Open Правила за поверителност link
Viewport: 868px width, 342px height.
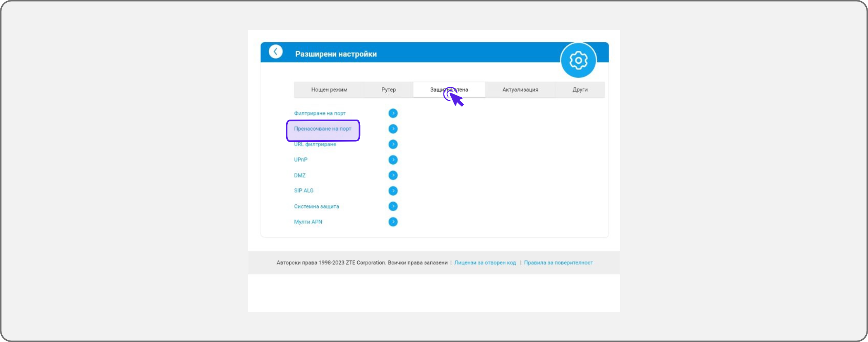[x=558, y=262]
